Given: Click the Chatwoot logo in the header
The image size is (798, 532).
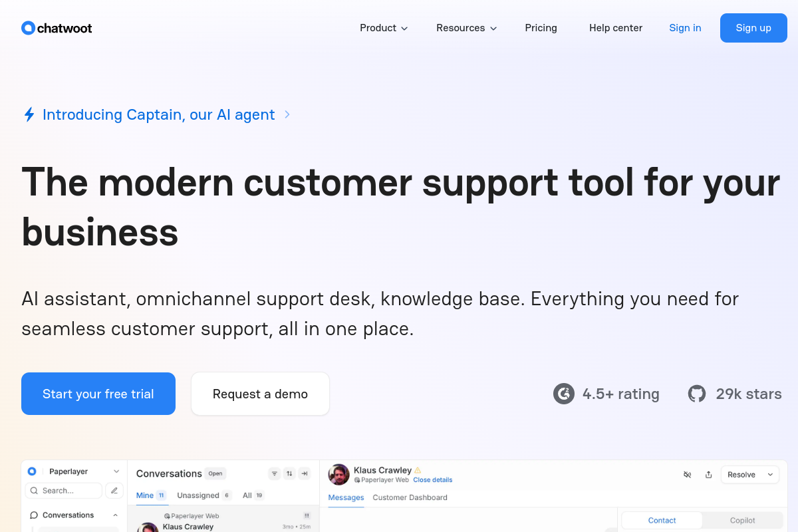Looking at the screenshot, I should [x=57, y=28].
